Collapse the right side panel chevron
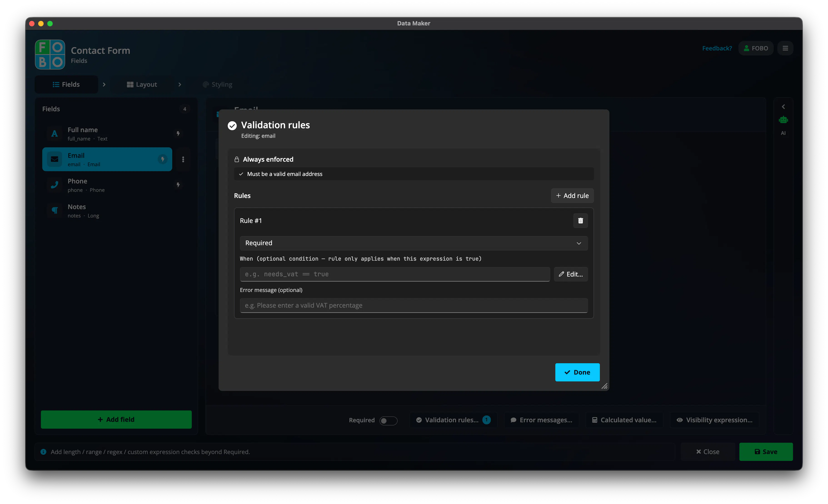The width and height of the screenshot is (828, 504). 783,107
